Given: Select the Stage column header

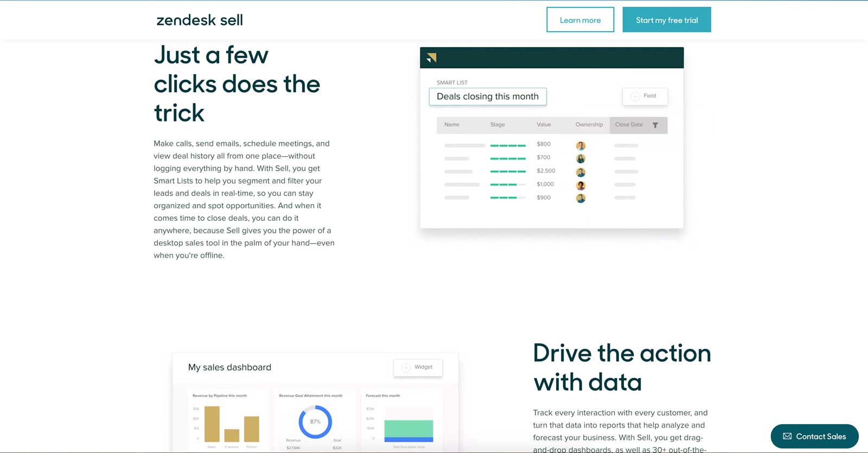Looking at the screenshot, I should tap(497, 125).
